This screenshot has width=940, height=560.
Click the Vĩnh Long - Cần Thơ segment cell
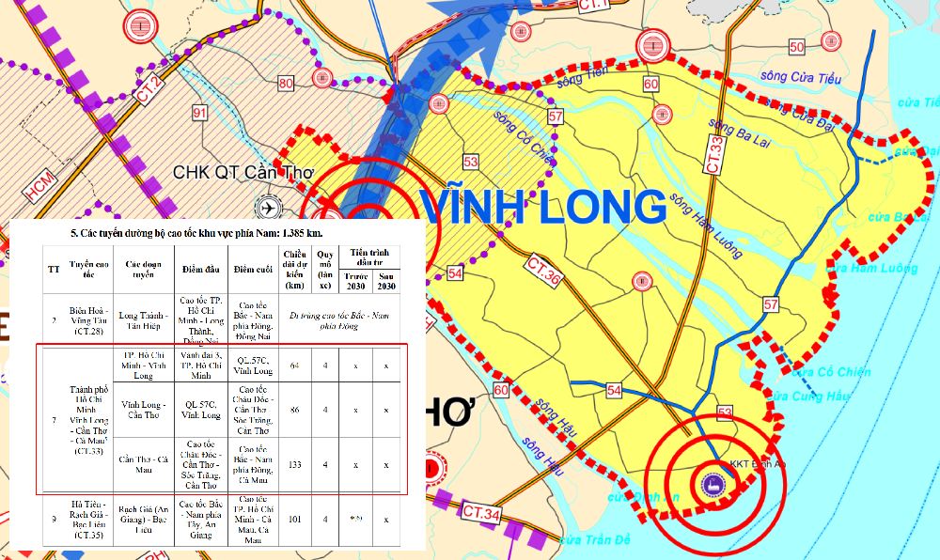143,410
